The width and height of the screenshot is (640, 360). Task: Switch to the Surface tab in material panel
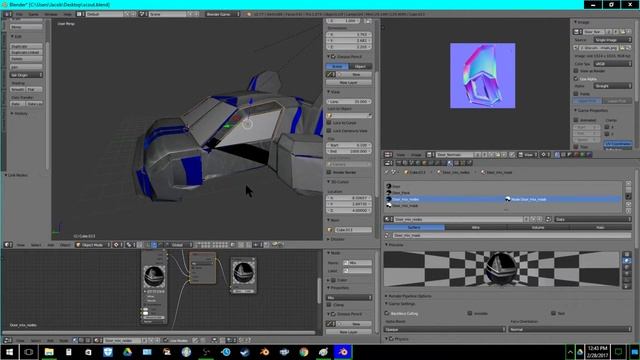414,227
